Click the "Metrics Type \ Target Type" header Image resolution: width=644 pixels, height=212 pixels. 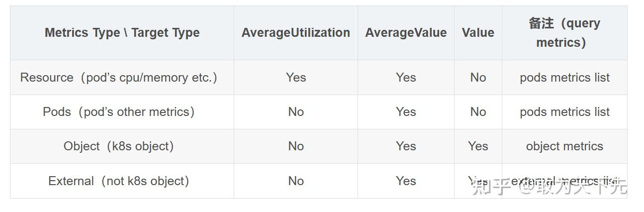click(122, 33)
